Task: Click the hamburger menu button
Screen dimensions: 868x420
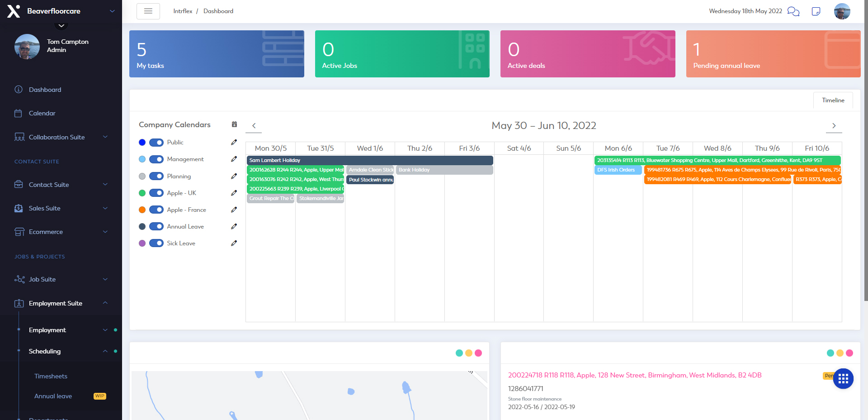Action: pyautogui.click(x=148, y=11)
